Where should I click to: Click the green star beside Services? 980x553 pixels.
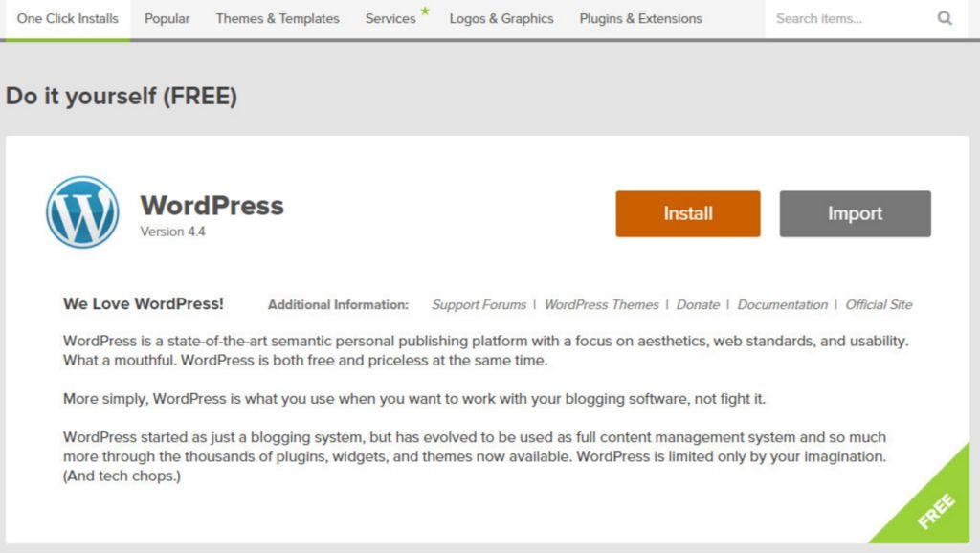click(x=425, y=11)
